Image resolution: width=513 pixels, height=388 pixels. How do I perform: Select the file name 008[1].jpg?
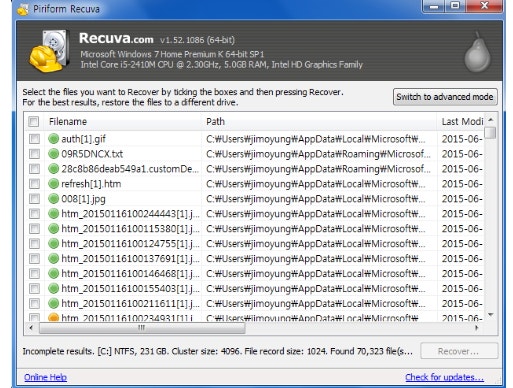pyautogui.click(x=83, y=199)
